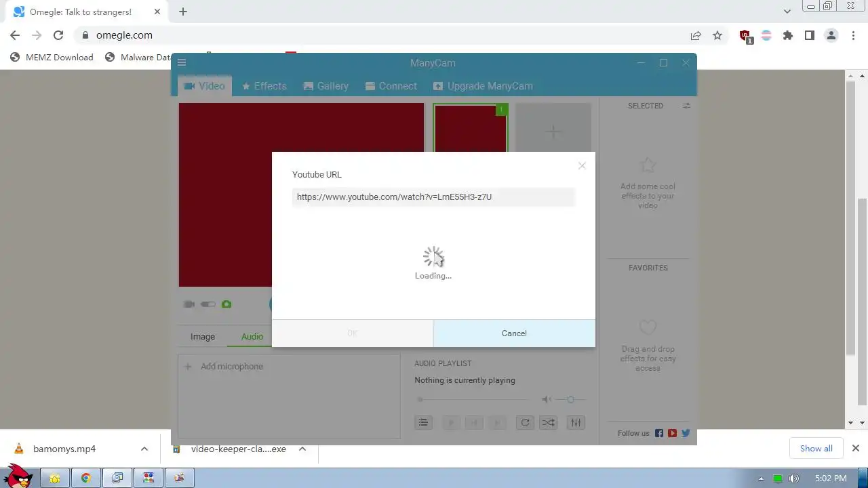Switch to ManyCam Video tab

tap(205, 86)
